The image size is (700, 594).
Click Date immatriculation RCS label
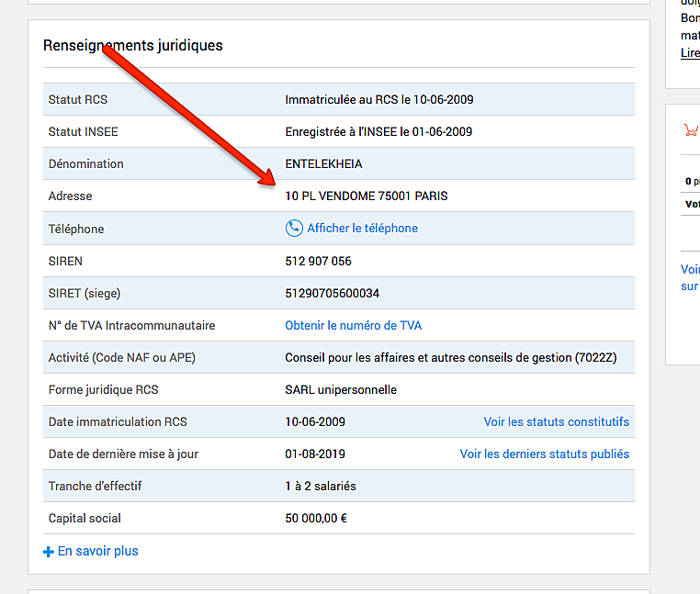pyautogui.click(x=118, y=421)
